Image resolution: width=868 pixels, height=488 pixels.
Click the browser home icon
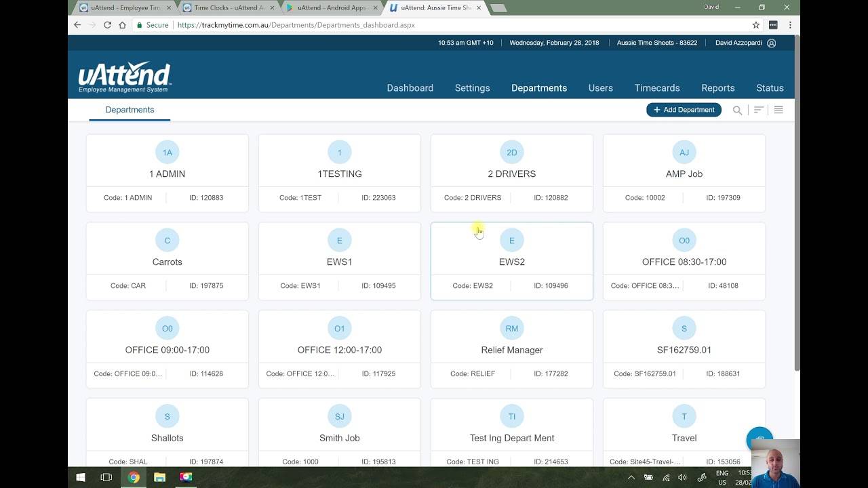point(122,25)
